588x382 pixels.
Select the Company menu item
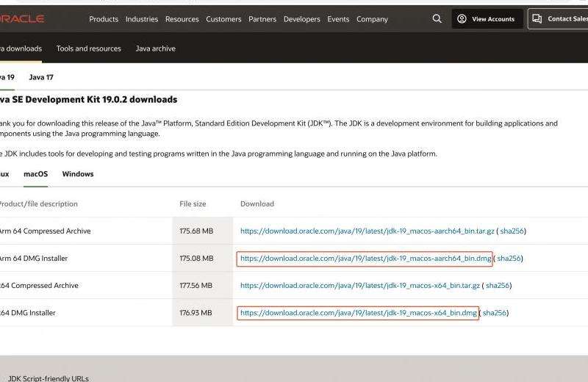coord(372,19)
